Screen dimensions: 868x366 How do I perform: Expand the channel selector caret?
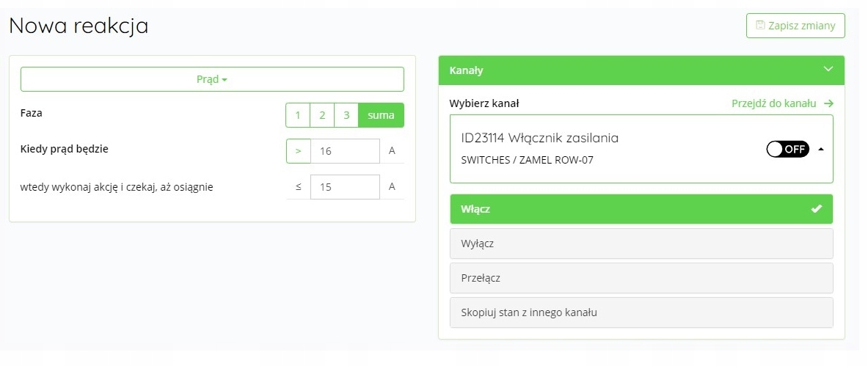[820, 149]
